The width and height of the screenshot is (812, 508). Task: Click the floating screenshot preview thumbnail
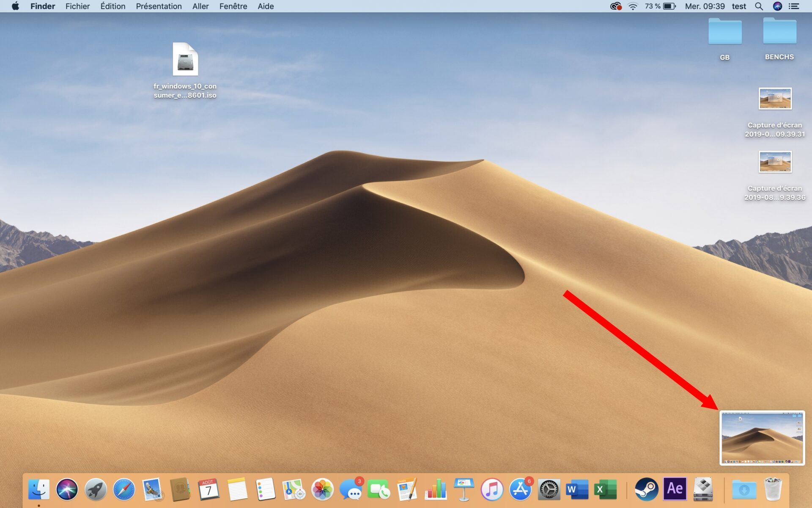(x=762, y=438)
